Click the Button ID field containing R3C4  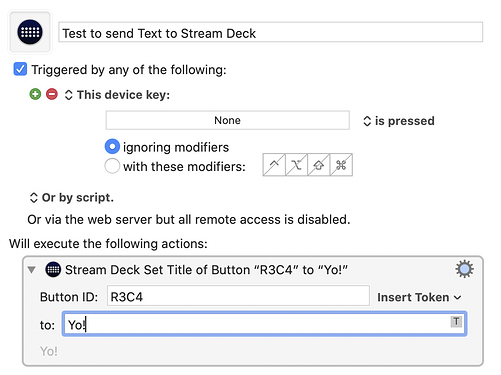tap(238, 296)
